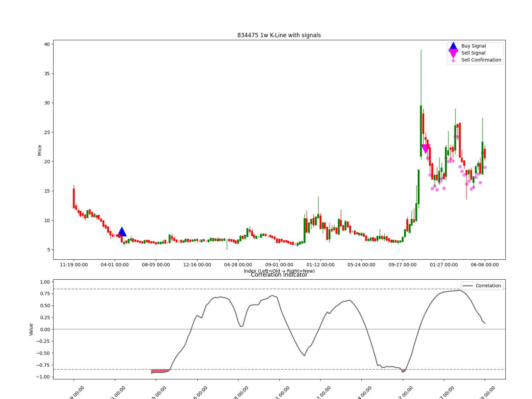
Task: Click the 'Price' y-axis label
Action: (40, 150)
